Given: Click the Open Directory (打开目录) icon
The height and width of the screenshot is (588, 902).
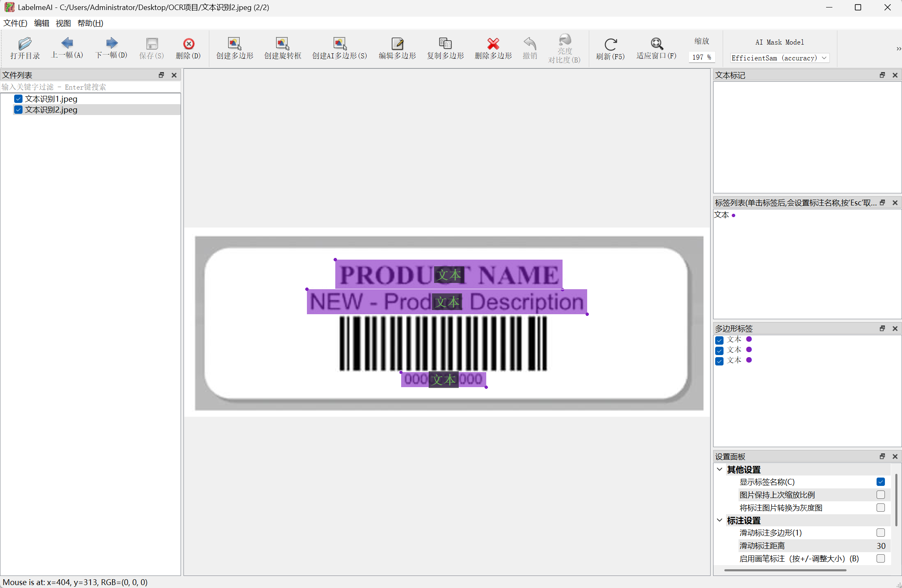Looking at the screenshot, I should pos(25,43).
